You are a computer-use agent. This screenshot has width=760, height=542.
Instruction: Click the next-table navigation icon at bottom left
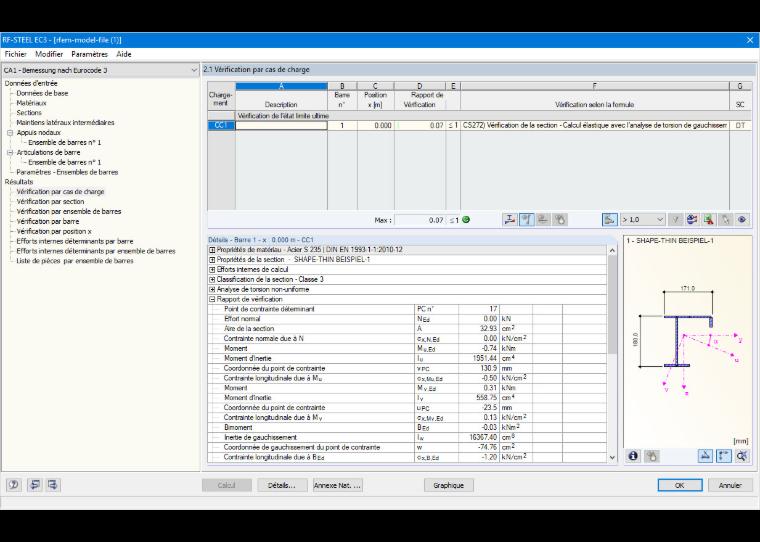point(52,484)
